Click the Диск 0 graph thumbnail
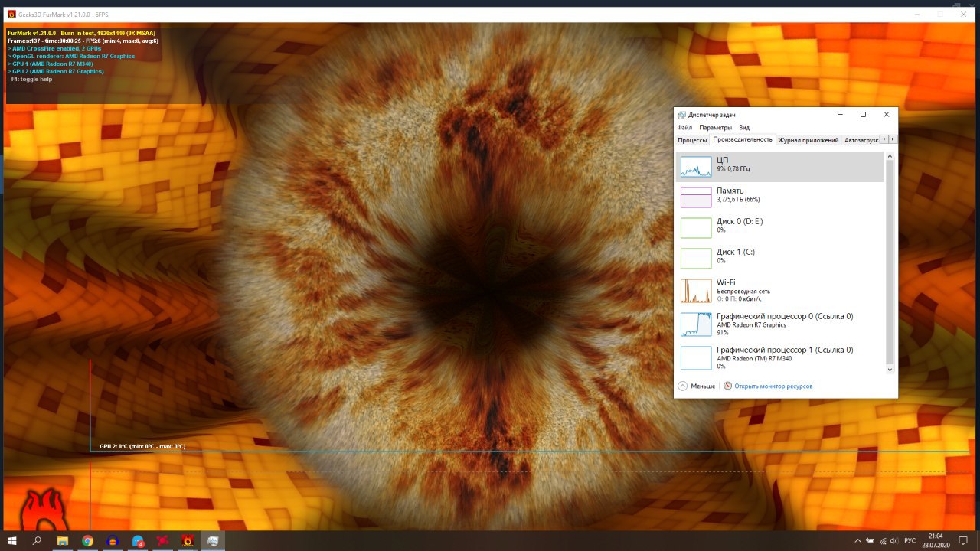 [696, 228]
